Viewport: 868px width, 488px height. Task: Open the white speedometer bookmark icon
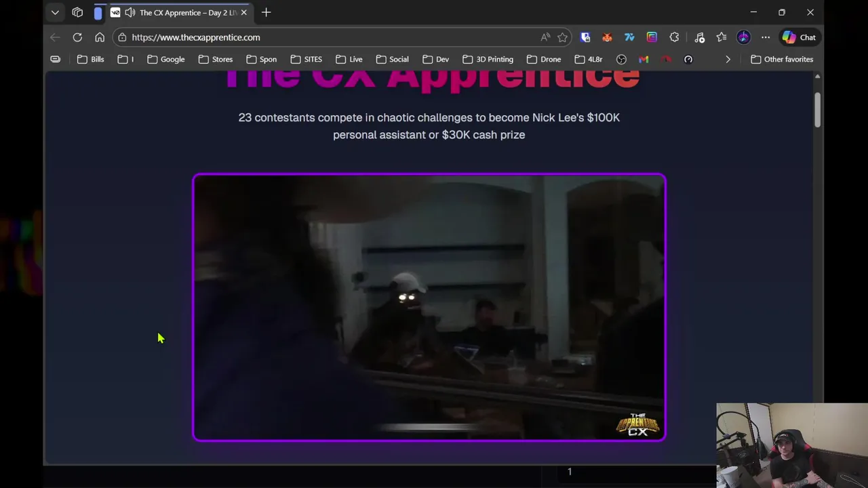click(688, 59)
